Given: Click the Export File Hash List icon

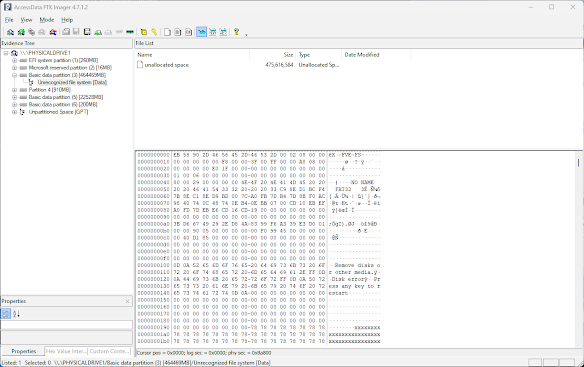Looking at the screenshot, I should pos(178,32).
